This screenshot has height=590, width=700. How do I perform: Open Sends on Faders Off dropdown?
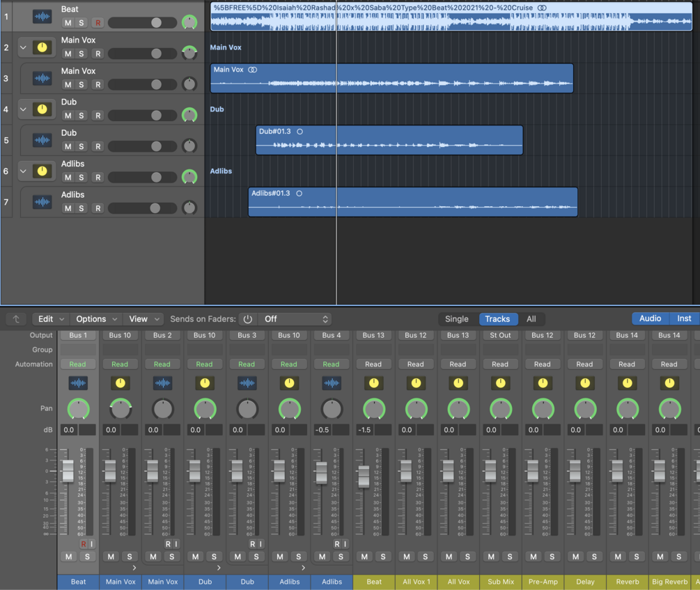[x=295, y=319]
